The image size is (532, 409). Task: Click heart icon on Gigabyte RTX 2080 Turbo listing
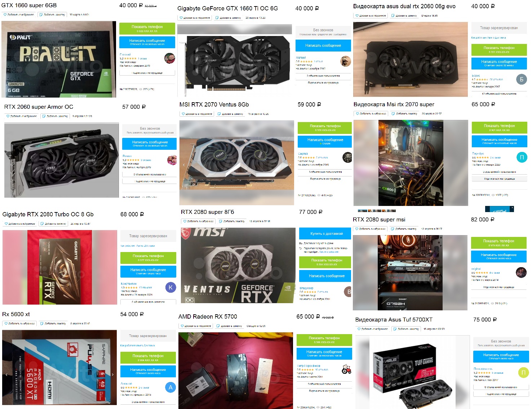6,224
